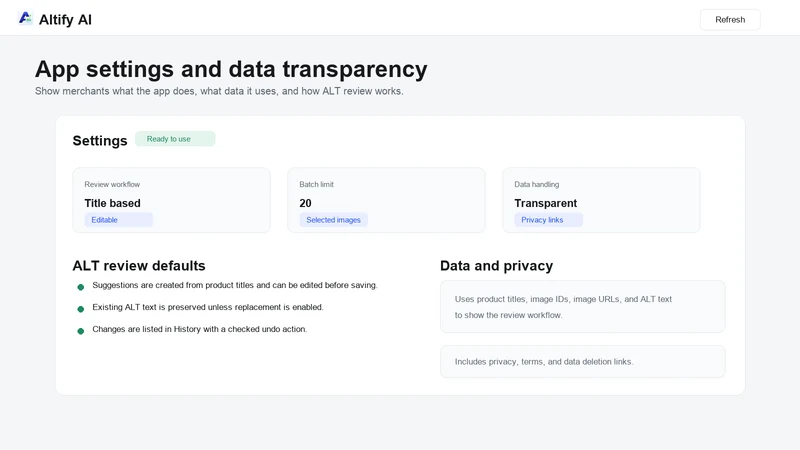Click the Data and privacy heading

[x=496, y=266]
